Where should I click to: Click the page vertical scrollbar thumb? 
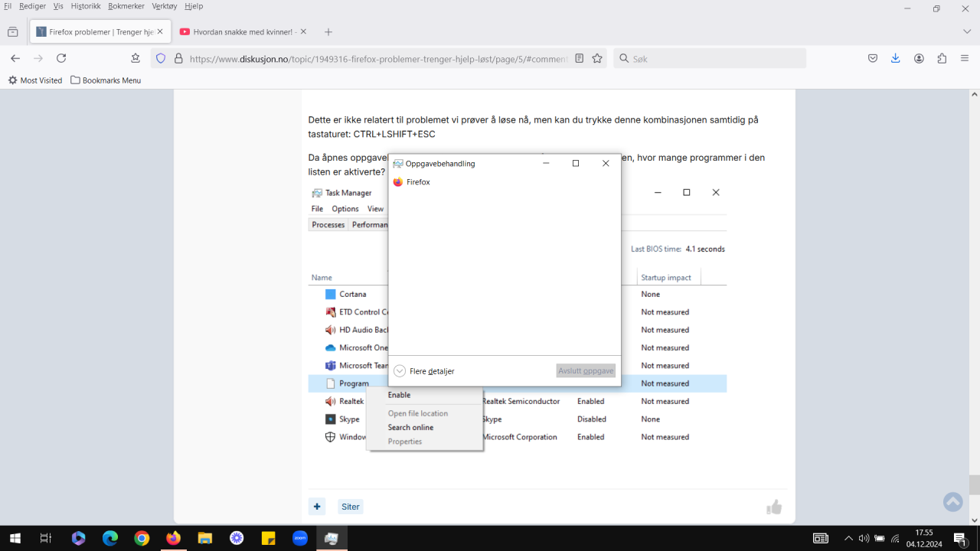974,484
